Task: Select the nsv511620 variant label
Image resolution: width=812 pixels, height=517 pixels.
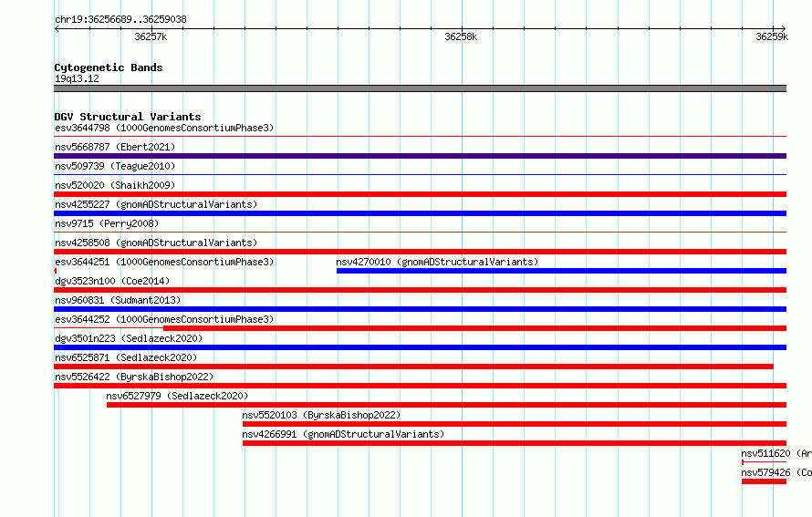Action: [776, 453]
